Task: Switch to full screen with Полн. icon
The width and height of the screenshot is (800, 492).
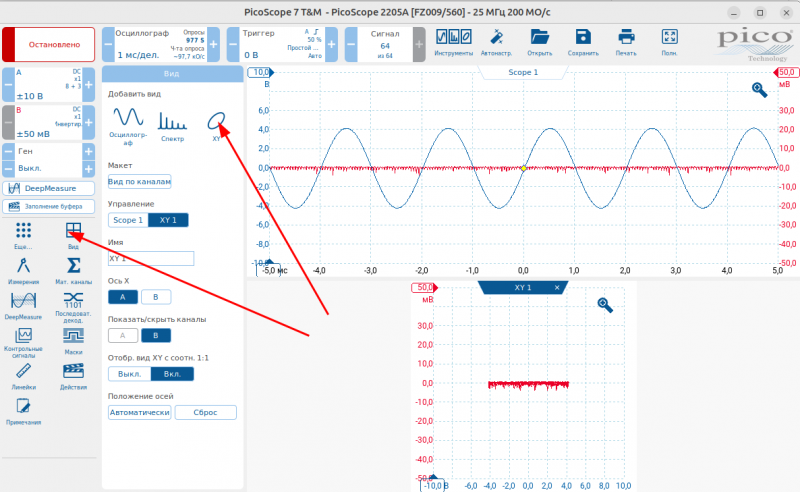Action: point(669,42)
